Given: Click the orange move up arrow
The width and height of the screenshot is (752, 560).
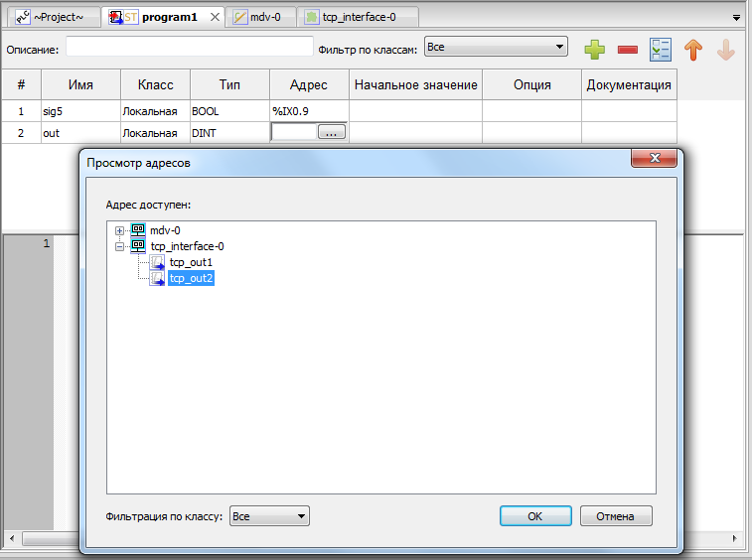Looking at the screenshot, I should (693, 50).
